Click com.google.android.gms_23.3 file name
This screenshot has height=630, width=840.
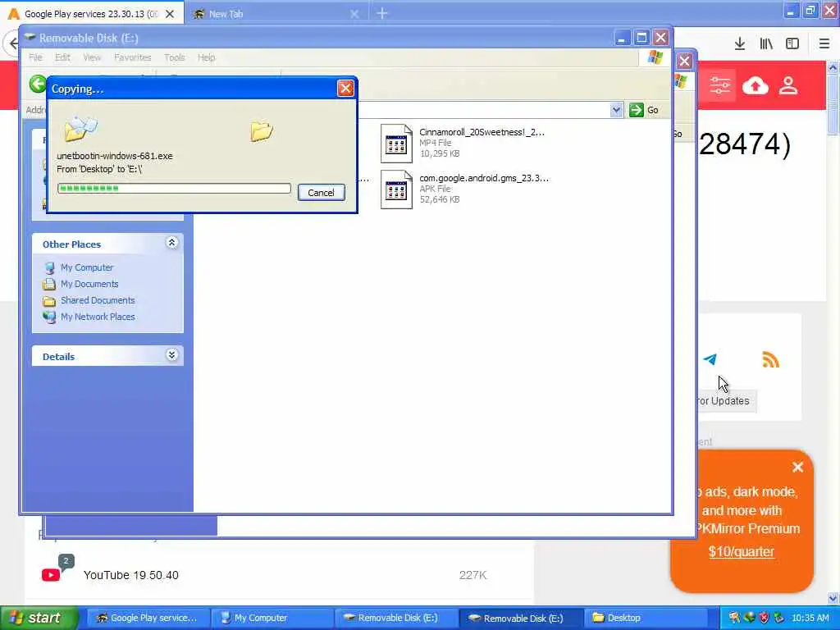[x=484, y=178]
